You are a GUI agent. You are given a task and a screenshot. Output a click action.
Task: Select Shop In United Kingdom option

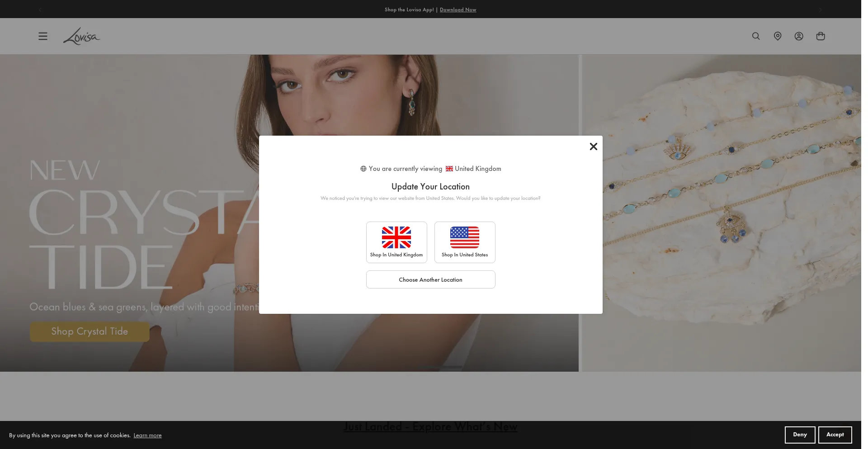click(396, 242)
